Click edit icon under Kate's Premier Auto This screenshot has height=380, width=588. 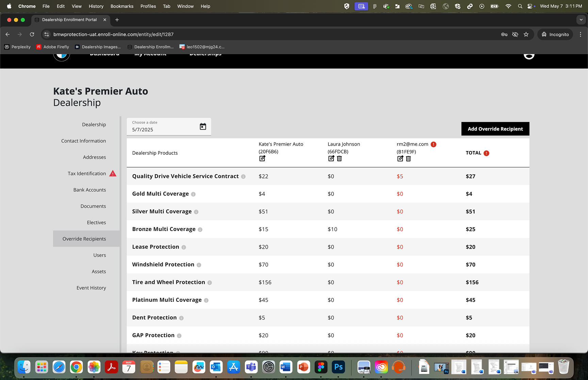coord(262,159)
